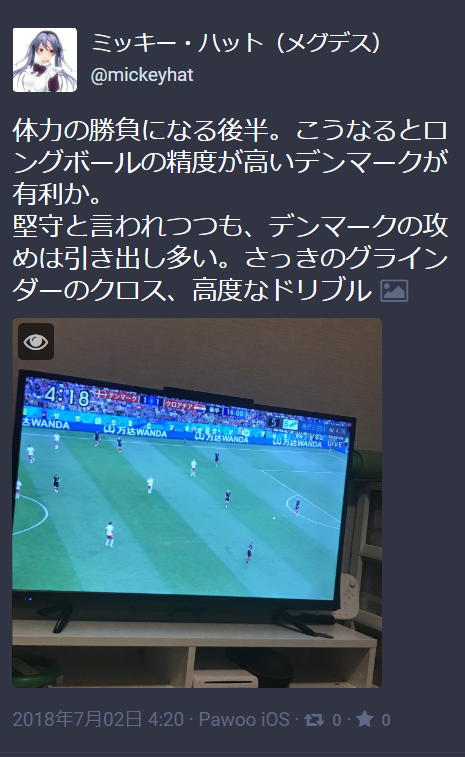Click the 4:18 match clock in the photo
This screenshot has height=757, width=465.
click(67, 397)
